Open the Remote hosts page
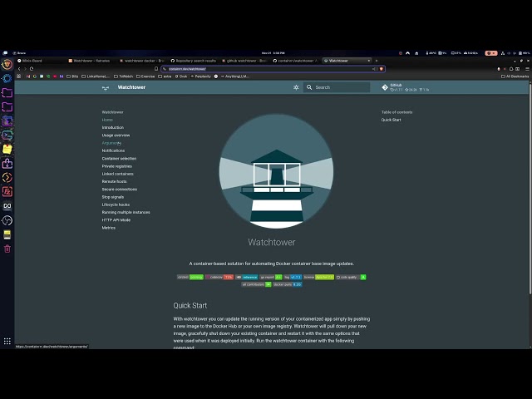 [x=114, y=181]
